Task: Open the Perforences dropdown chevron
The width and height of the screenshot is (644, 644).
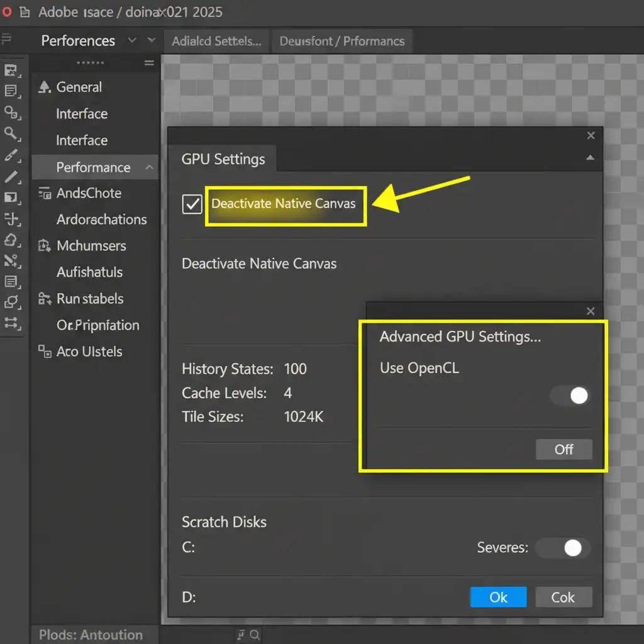Action: click(x=132, y=41)
